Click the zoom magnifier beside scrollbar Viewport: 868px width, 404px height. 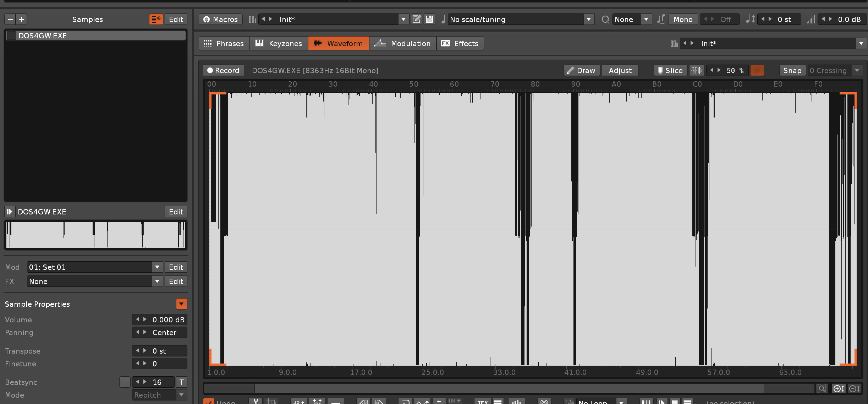(822, 388)
